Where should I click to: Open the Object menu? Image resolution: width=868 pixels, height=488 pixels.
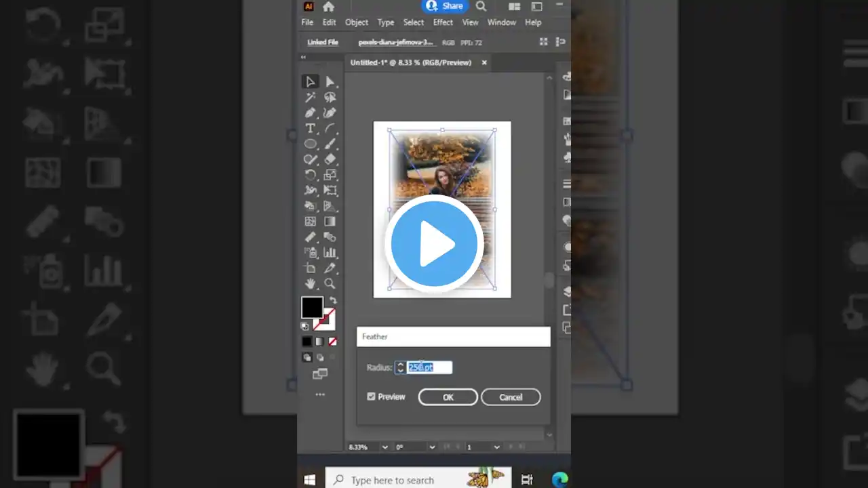(x=357, y=22)
